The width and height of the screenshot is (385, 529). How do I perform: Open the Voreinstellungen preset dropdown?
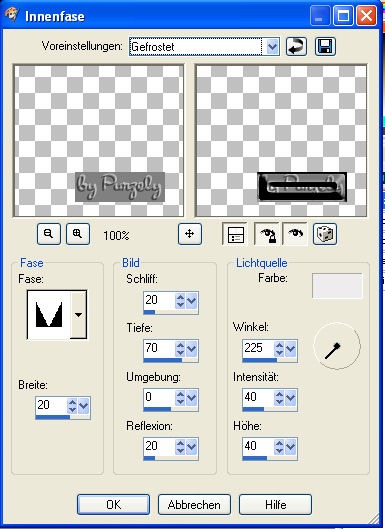[x=272, y=47]
